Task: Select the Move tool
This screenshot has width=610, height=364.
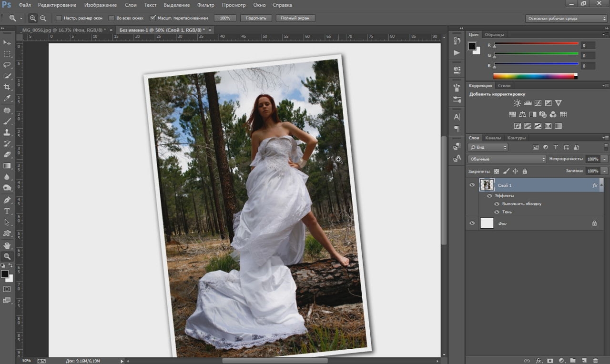Action: pos(7,43)
